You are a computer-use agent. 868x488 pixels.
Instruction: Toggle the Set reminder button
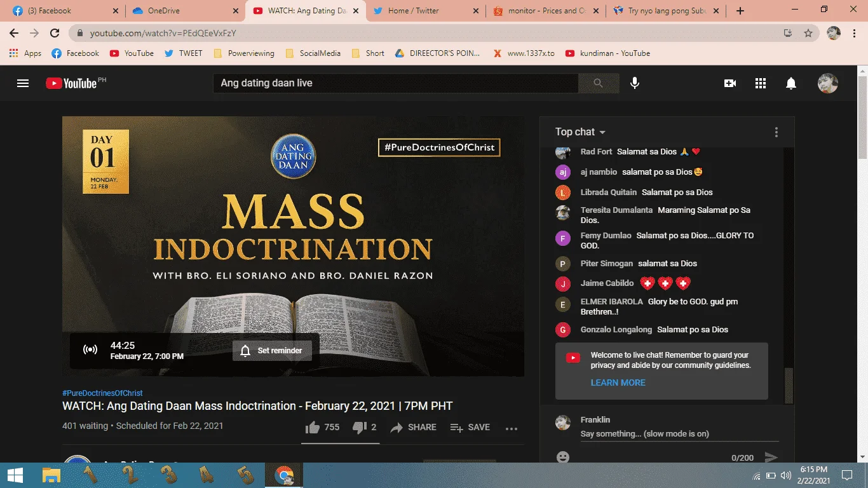[x=272, y=350]
